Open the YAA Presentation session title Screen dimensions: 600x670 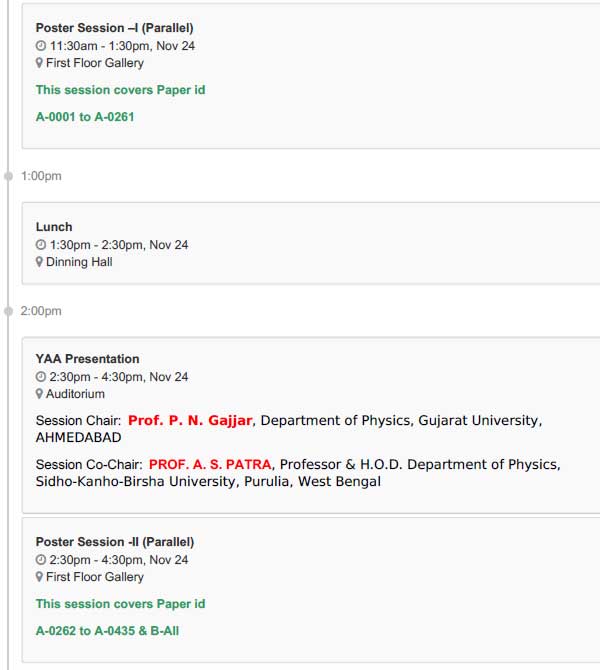click(x=88, y=359)
